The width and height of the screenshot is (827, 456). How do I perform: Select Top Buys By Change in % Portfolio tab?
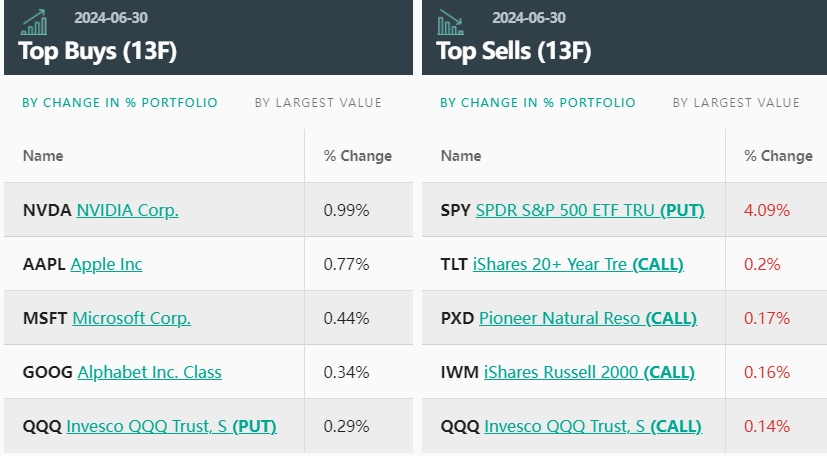[120, 102]
